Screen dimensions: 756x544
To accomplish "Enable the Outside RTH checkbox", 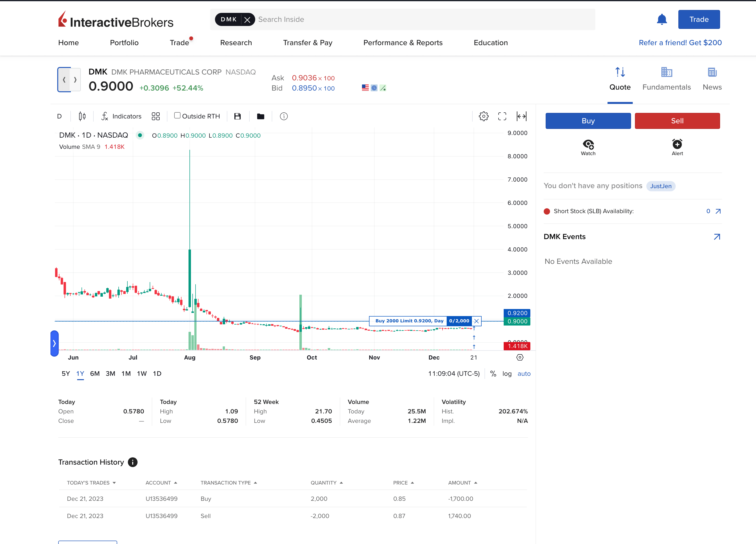I will point(177,115).
